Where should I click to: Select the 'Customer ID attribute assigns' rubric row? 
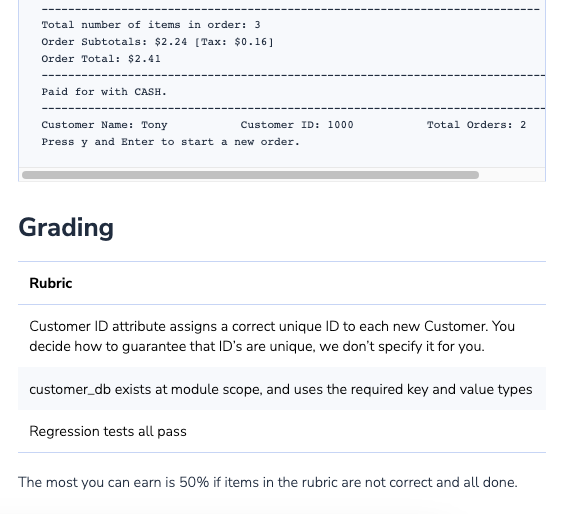[x=282, y=336]
